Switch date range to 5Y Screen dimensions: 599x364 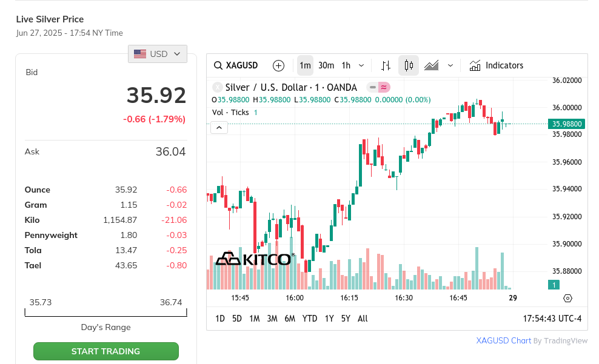point(346,319)
